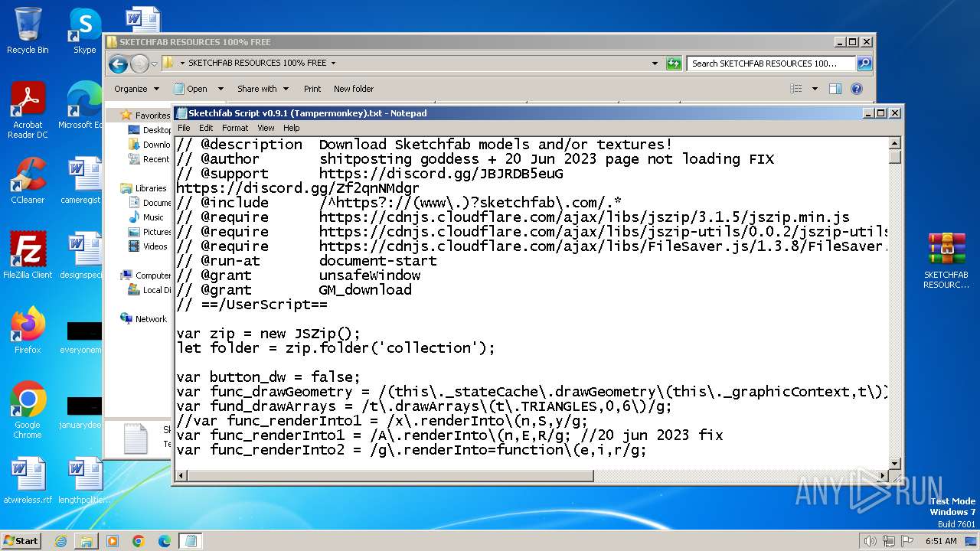Launch Firefox from the desktop
Screen dimensions: 980x551
(28, 331)
